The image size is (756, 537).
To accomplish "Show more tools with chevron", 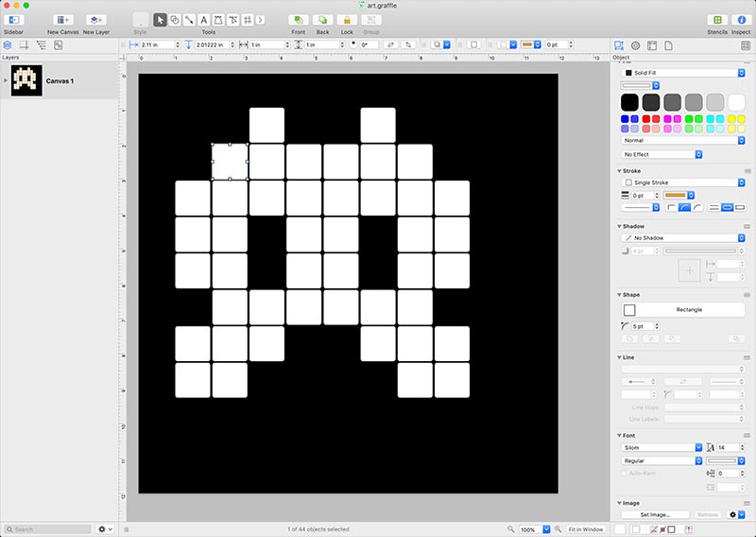I will [261, 20].
